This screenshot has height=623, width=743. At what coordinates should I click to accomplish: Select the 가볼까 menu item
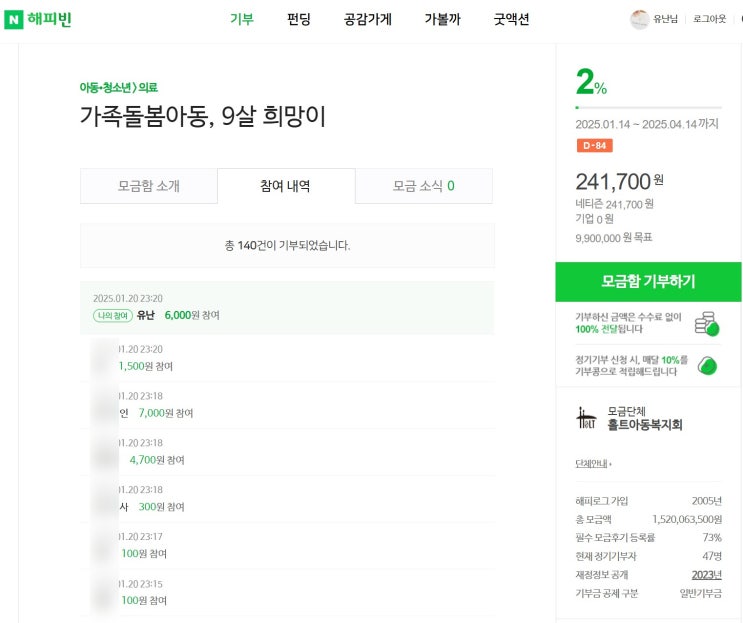pyautogui.click(x=442, y=19)
